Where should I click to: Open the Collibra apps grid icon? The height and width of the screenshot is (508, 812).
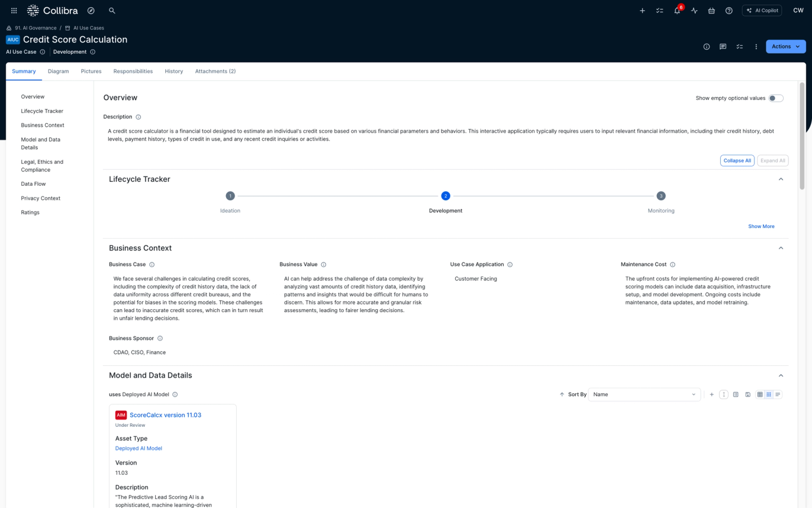pos(14,10)
